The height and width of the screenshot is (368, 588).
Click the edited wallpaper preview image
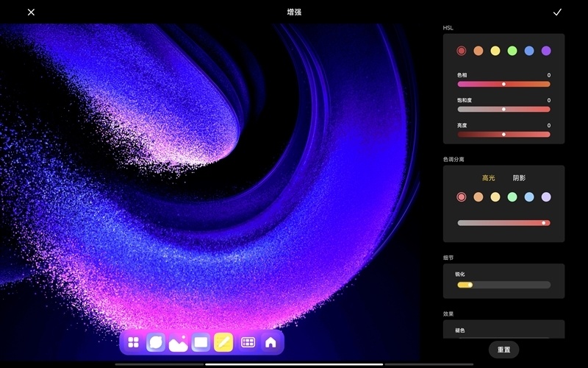[x=210, y=191]
